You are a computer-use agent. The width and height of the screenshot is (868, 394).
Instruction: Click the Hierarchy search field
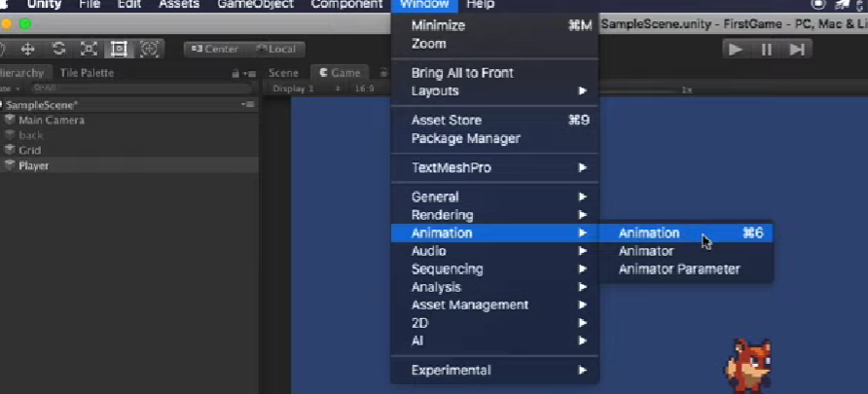(x=141, y=89)
